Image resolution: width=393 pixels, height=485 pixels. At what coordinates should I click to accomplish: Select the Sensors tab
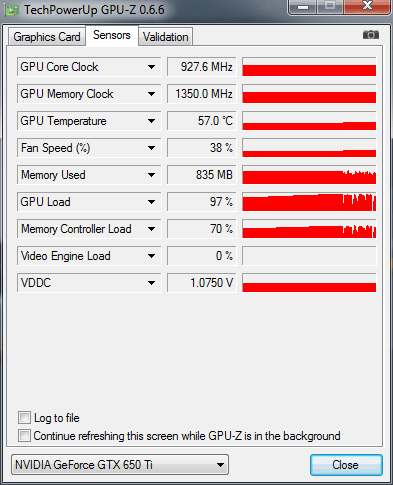click(x=112, y=35)
